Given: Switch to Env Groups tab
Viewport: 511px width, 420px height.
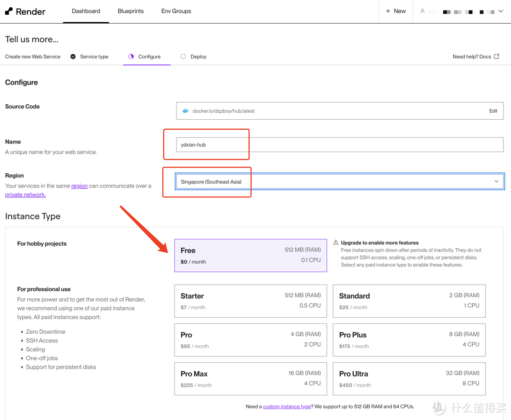Looking at the screenshot, I should pyautogui.click(x=176, y=11).
